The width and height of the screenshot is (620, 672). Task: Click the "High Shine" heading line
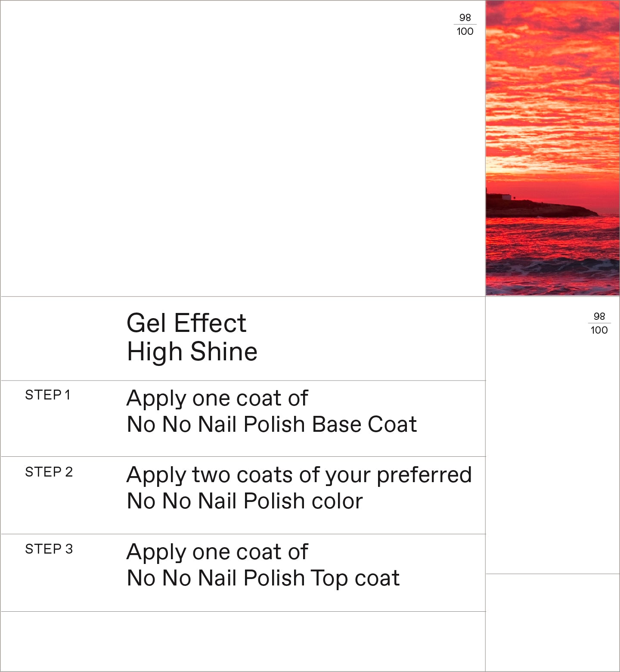click(x=192, y=352)
